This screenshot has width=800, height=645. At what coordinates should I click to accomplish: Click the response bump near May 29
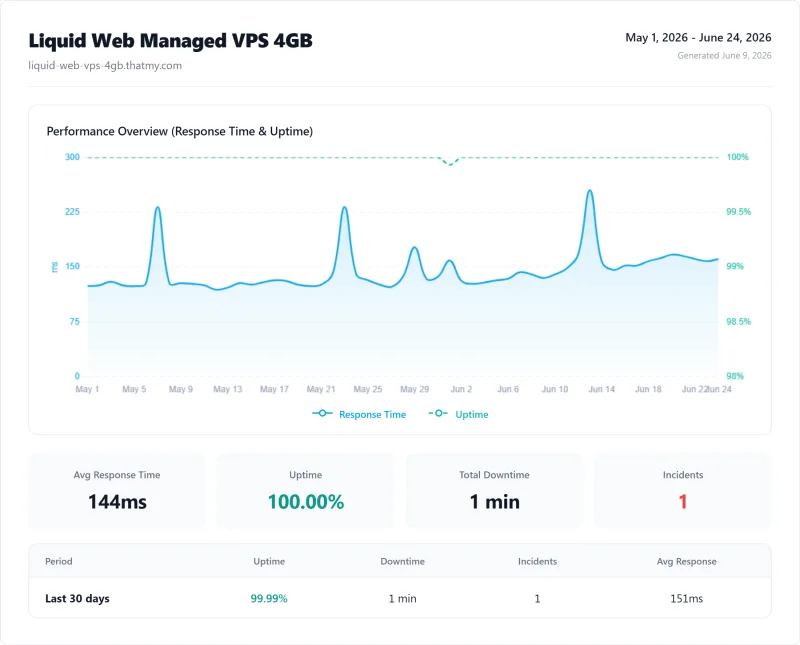(414, 247)
